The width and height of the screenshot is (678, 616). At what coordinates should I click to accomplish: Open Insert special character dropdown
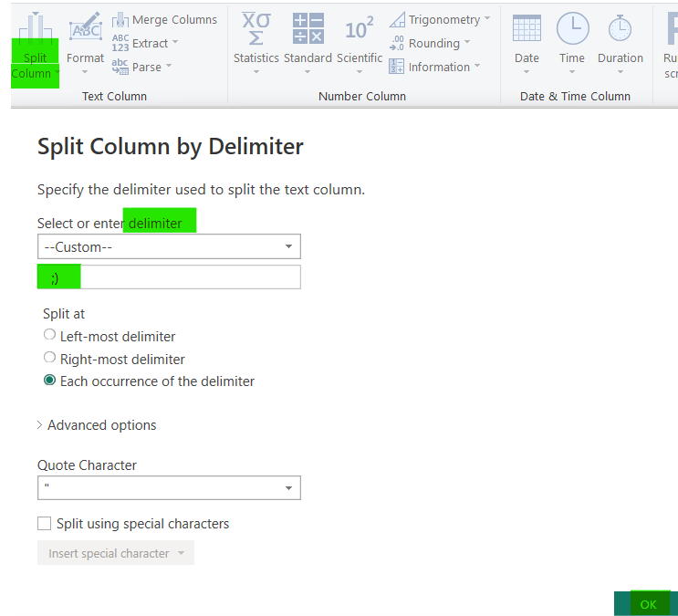(116, 553)
